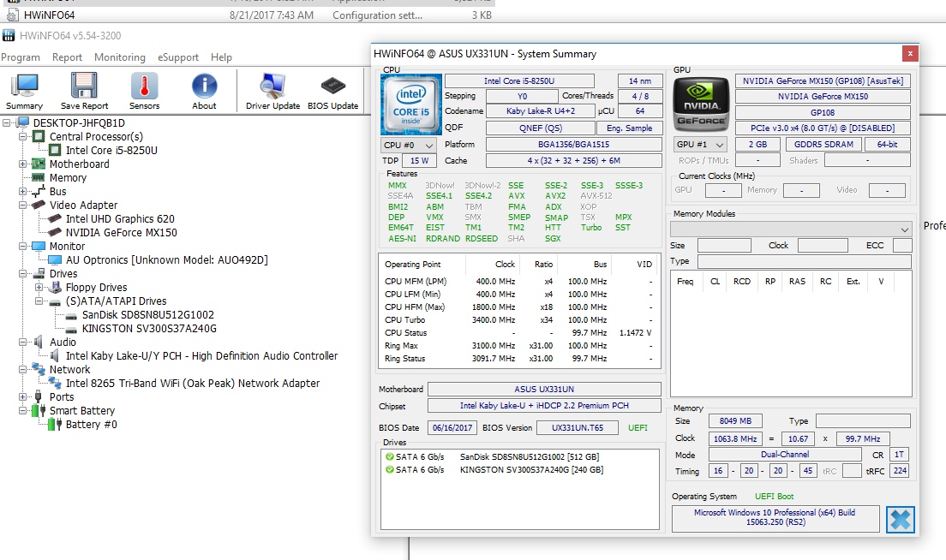Open the Program menu
The width and height of the screenshot is (946, 560).
pos(21,57)
